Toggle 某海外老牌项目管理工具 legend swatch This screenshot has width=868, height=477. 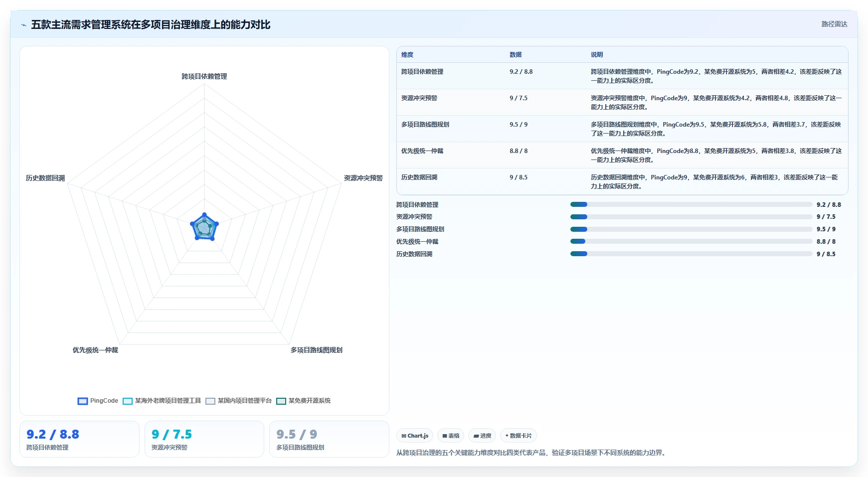coord(128,401)
